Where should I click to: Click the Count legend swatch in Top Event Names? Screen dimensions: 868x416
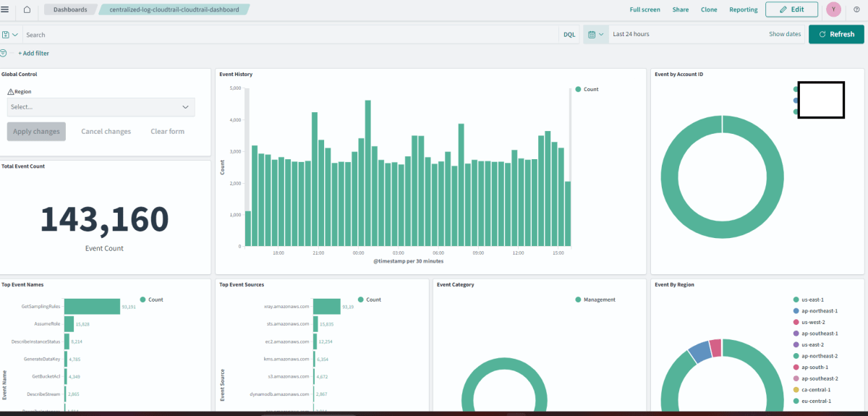pos(143,299)
